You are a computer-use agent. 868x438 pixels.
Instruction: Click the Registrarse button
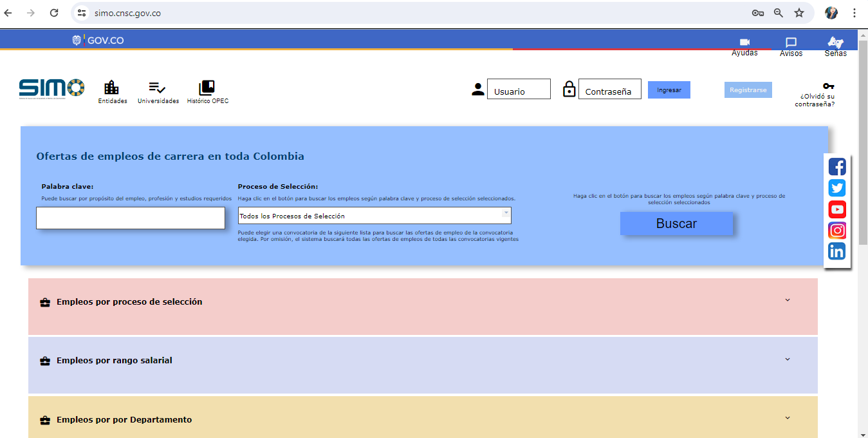point(748,90)
